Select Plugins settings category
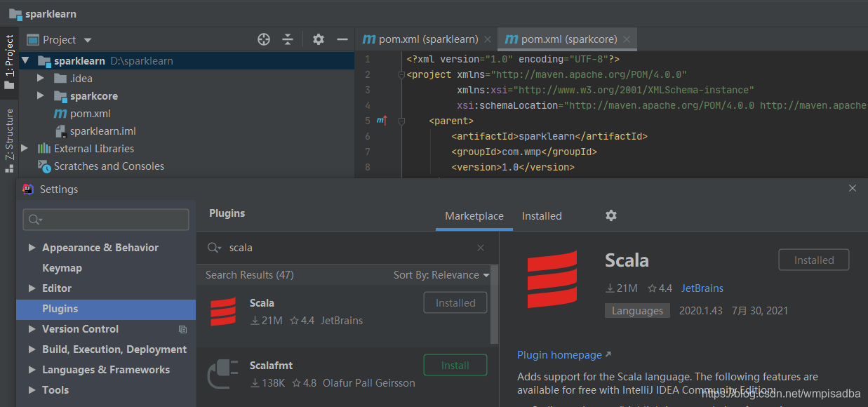The height and width of the screenshot is (407, 868). point(106,309)
